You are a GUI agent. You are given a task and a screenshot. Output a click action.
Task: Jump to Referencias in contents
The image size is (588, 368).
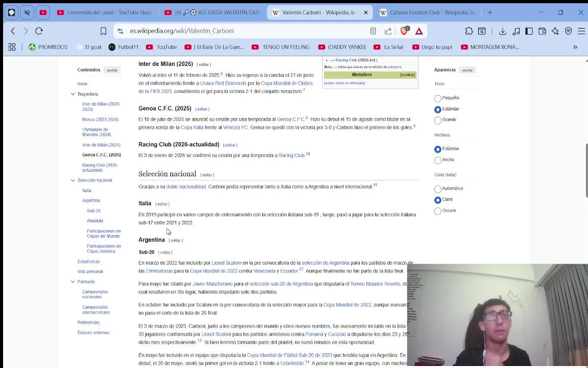pyautogui.click(x=88, y=322)
